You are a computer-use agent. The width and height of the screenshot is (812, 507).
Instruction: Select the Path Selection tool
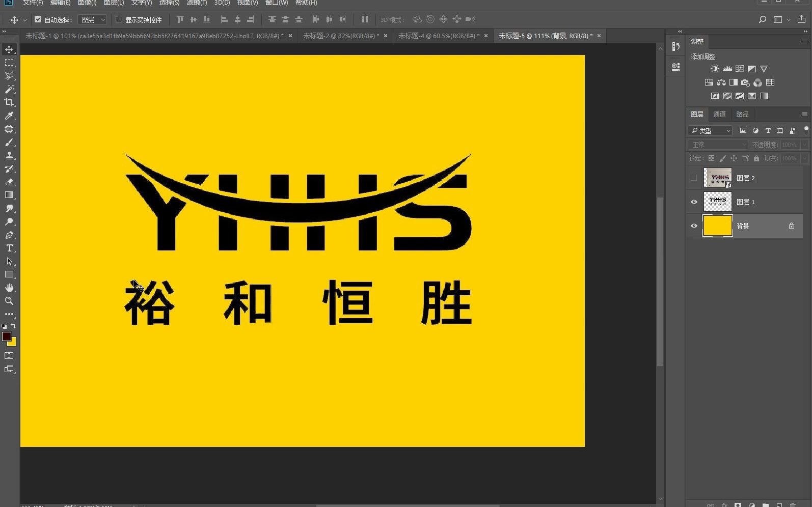(x=9, y=261)
